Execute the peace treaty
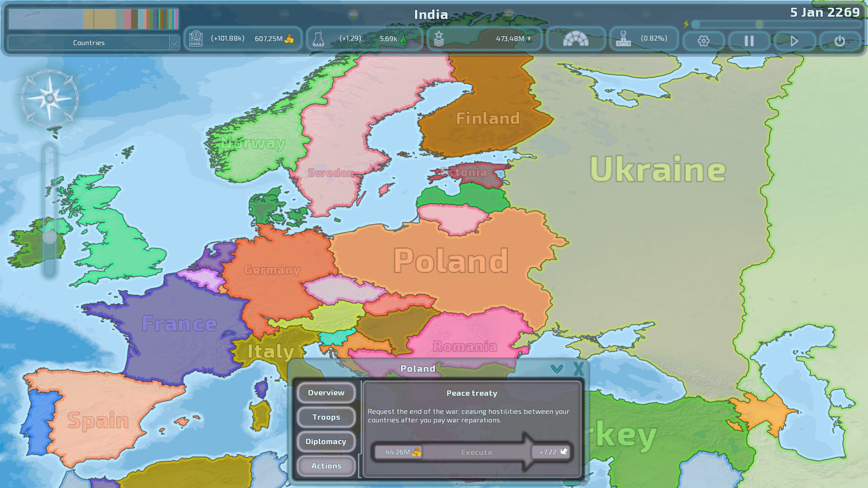868x488 pixels. point(476,452)
